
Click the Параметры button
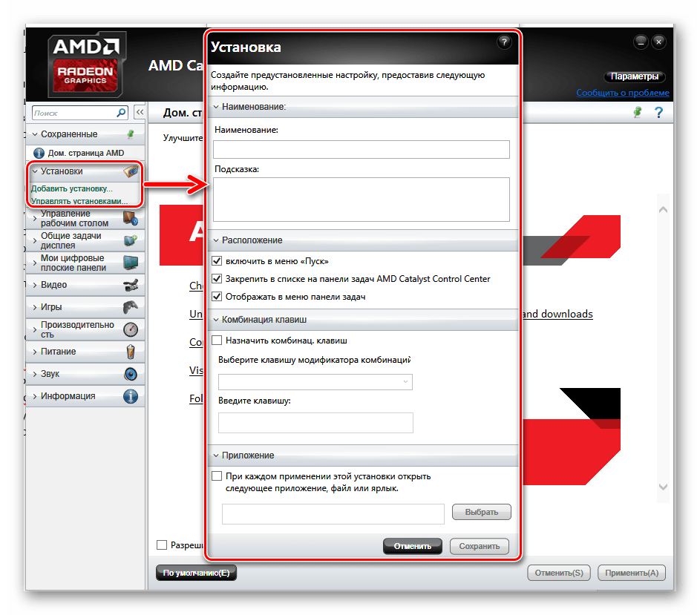pos(634,76)
